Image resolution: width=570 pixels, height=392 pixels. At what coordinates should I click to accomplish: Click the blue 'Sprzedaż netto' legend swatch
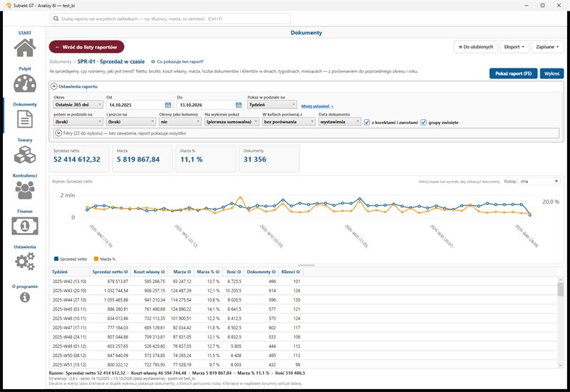[56, 259]
